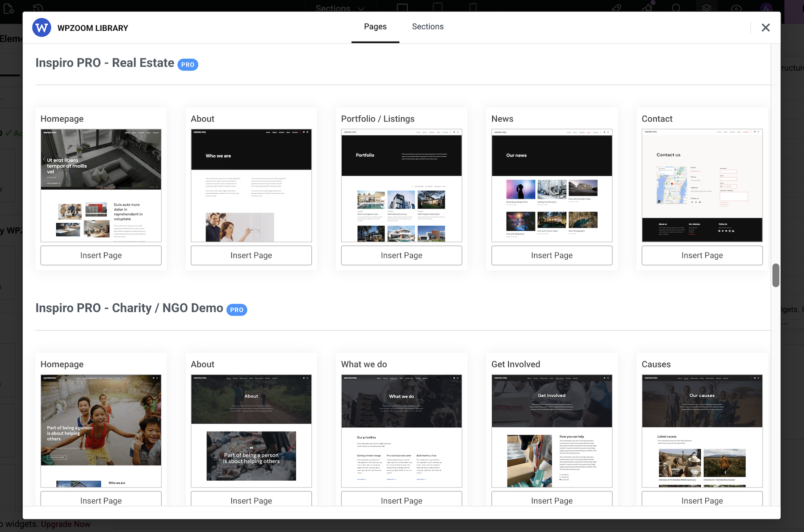Preview the Real Estate Homepage thumbnail
The height and width of the screenshot is (532, 804).
click(x=101, y=186)
